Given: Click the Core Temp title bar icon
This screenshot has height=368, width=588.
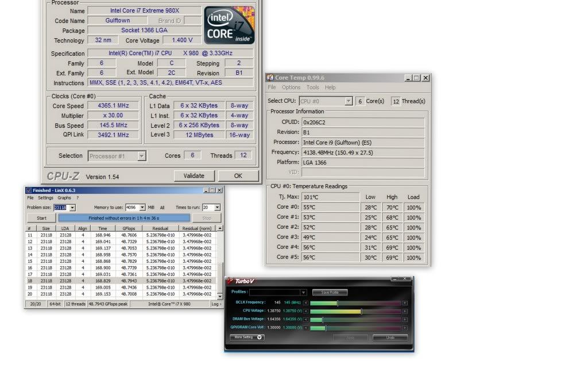Looking at the screenshot, I should [x=270, y=78].
